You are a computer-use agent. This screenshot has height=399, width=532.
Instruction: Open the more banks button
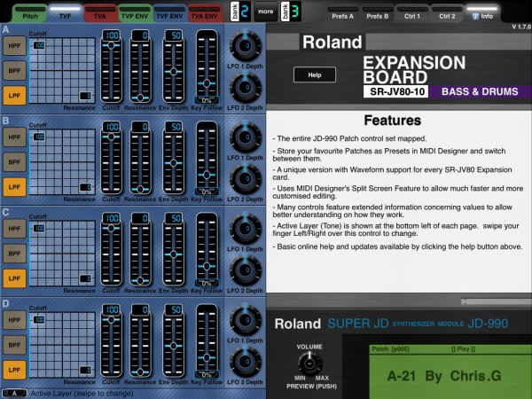[266, 12]
